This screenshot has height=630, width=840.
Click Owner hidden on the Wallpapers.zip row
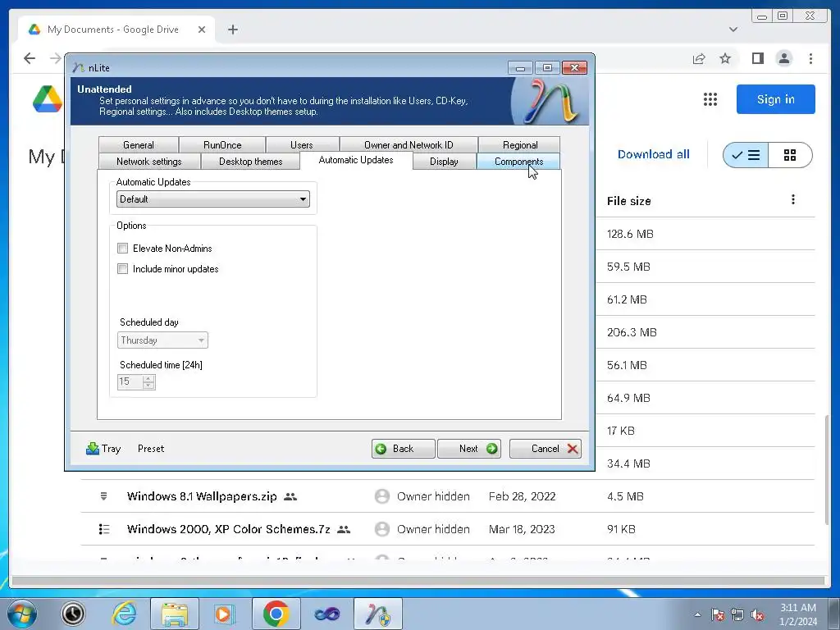(433, 496)
